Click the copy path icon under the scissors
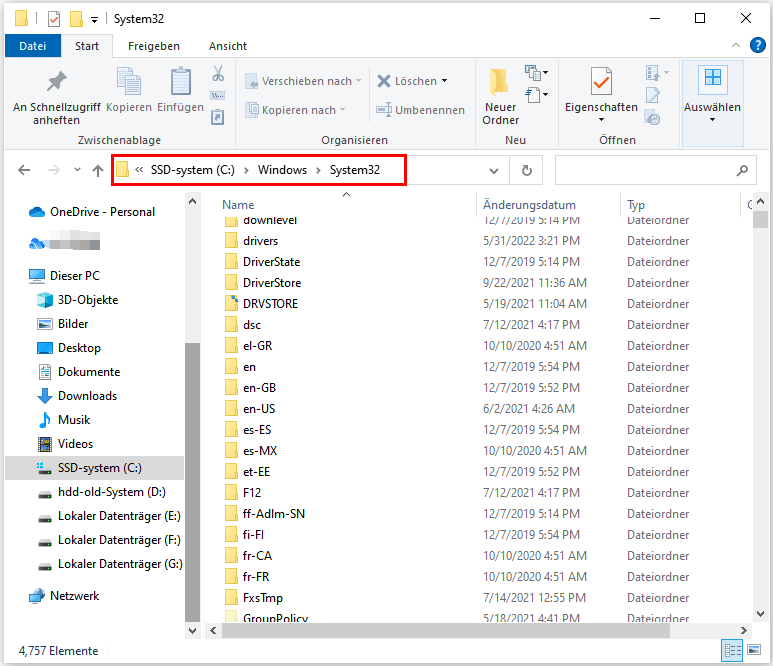The image size is (773, 666). pos(218,95)
